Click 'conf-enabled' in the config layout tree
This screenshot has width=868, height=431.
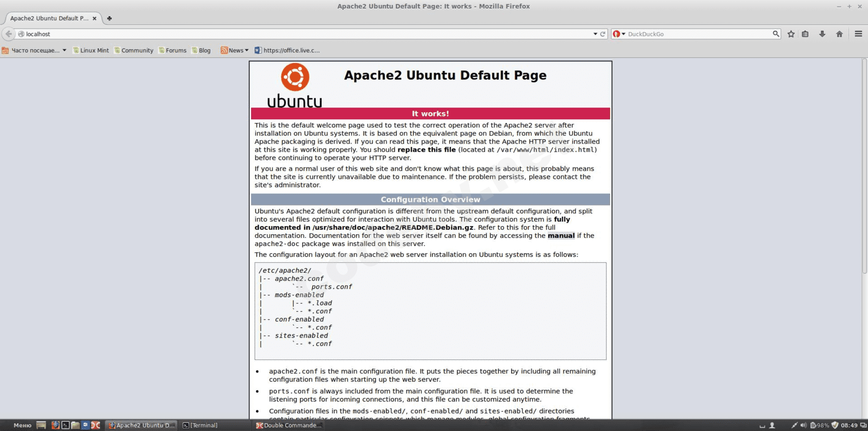click(x=299, y=319)
